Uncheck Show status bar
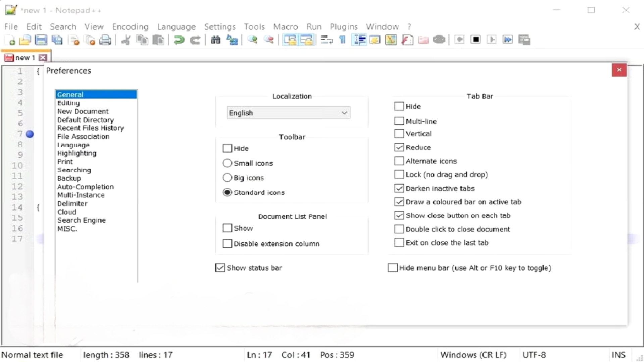 [x=220, y=267]
